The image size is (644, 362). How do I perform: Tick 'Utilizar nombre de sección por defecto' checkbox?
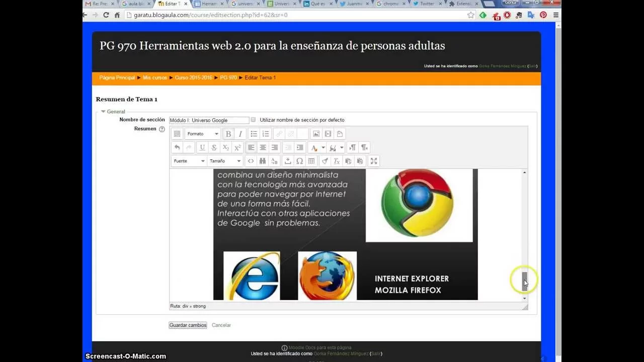pyautogui.click(x=253, y=120)
